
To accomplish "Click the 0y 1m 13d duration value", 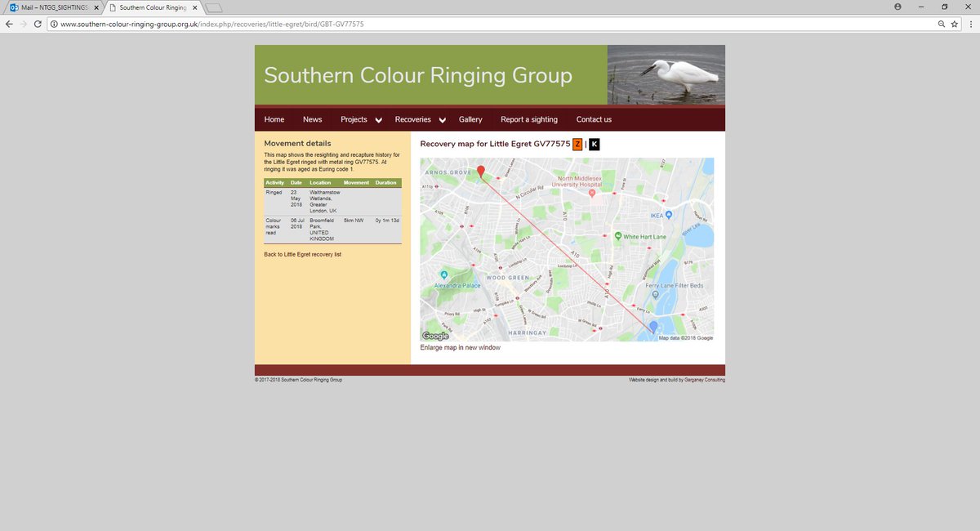I will click(387, 221).
